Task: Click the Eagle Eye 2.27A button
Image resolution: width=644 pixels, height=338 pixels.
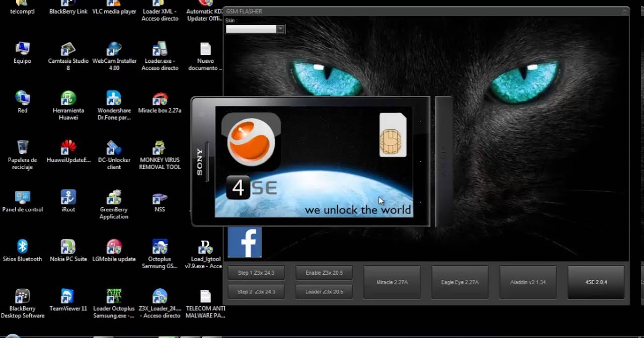Action: pyautogui.click(x=459, y=282)
